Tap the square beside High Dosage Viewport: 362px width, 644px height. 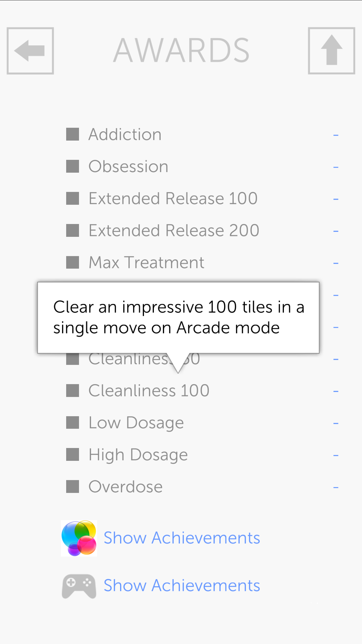point(73,455)
